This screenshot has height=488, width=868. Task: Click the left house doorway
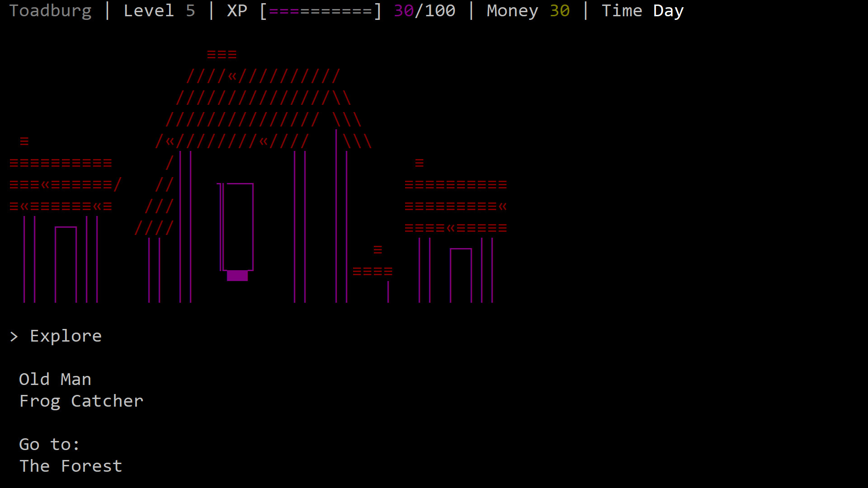66,264
